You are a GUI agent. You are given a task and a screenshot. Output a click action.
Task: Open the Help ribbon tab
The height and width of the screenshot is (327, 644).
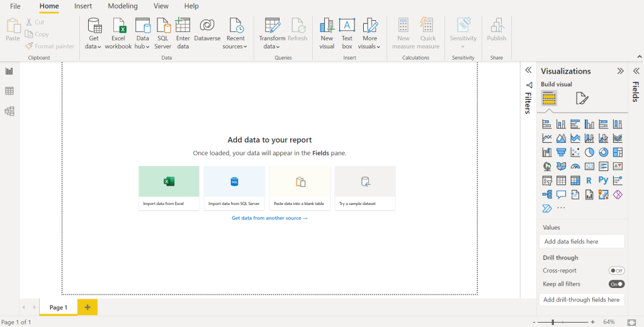point(191,6)
